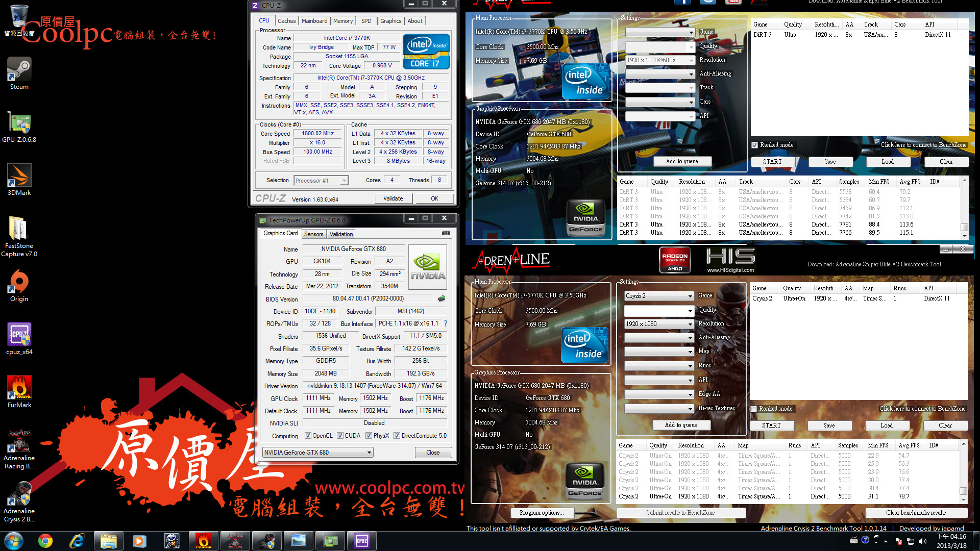
Task: Click the Bus Interface question mark help icon
Action: click(446, 323)
